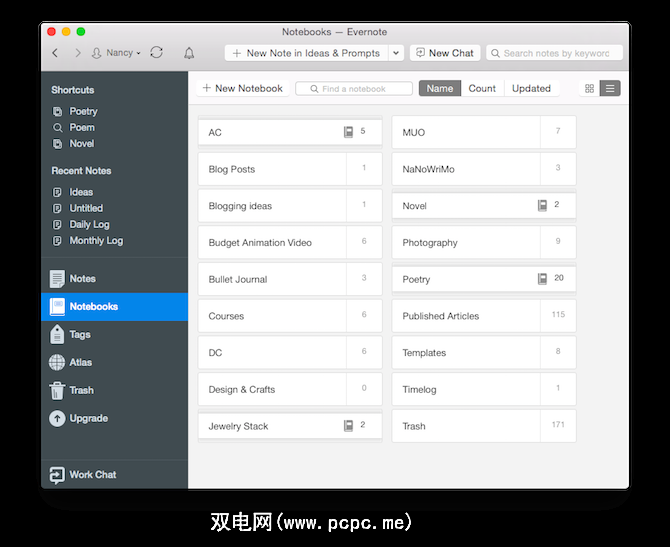Open the Bullet Journal notebook
The height and width of the screenshot is (547, 670).
tap(290, 279)
